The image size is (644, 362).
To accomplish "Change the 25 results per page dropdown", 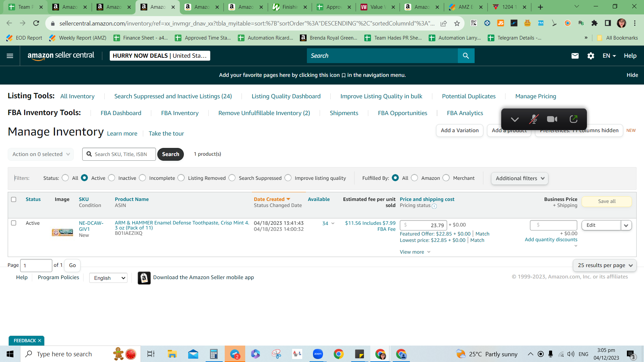I will (x=604, y=265).
